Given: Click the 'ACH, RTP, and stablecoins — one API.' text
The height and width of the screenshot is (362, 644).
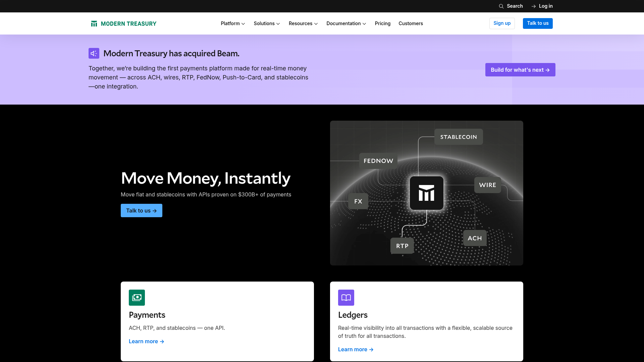Looking at the screenshot, I should pos(177,328).
